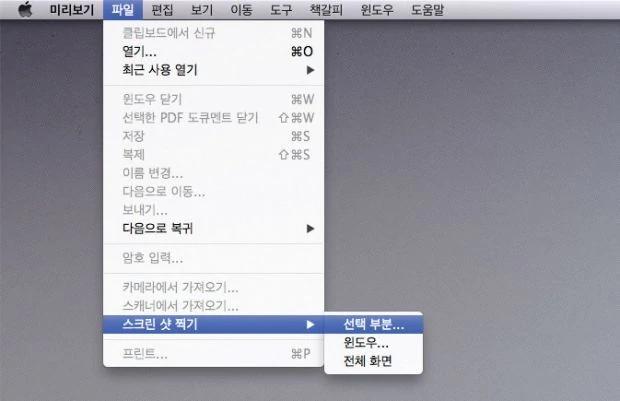Open the 책갈피 menu
The height and width of the screenshot is (401, 620).
click(x=326, y=9)
